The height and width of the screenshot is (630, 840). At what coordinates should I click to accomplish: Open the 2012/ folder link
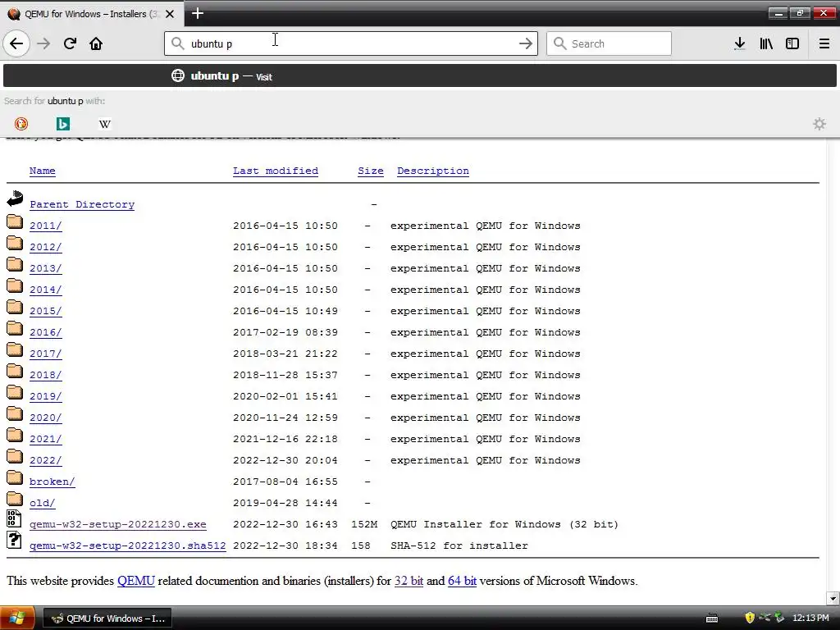coord(46,248)
